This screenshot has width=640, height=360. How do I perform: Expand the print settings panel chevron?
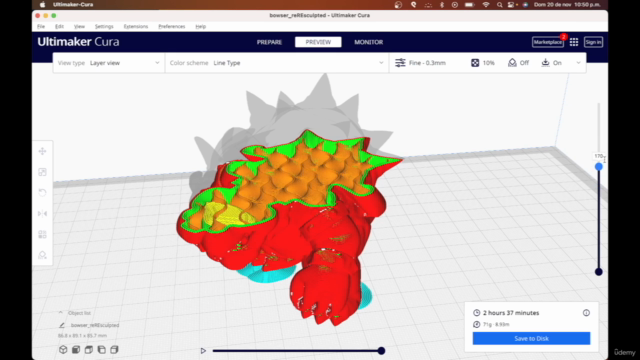click(578, 63)
